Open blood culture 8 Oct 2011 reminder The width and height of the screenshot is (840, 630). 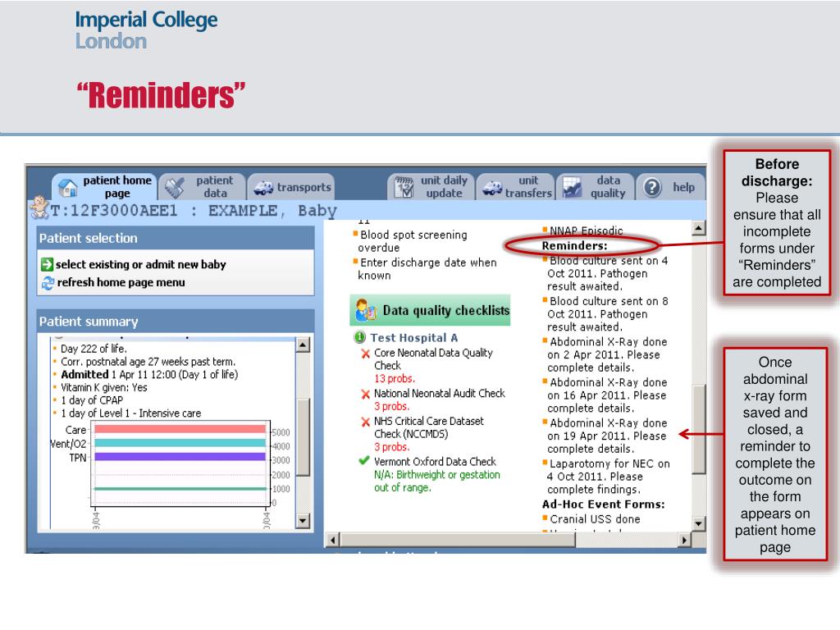click(608, 314)
